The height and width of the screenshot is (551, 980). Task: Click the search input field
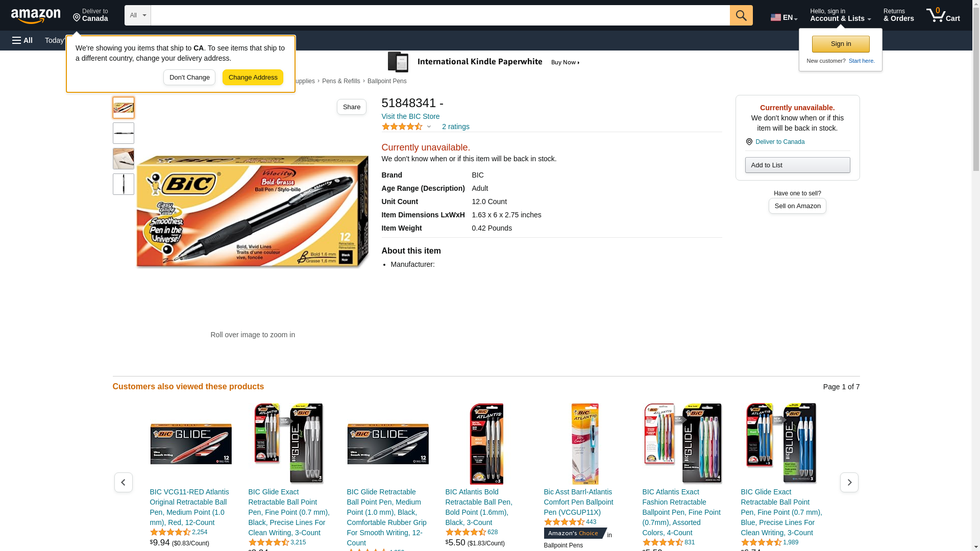pyautogui.click(x=440, y=15)
